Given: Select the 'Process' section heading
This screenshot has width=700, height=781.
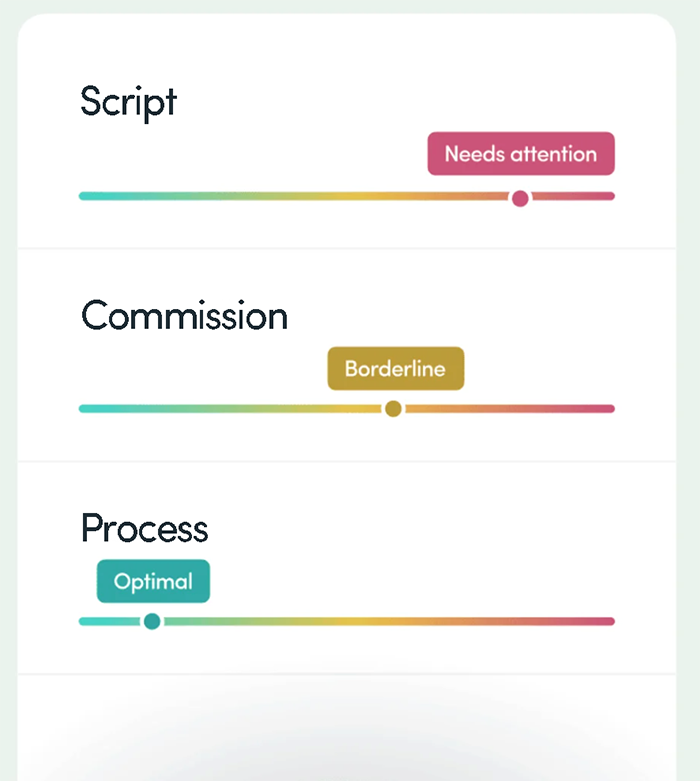Looking at the screenshot, I should click(144, 528).
